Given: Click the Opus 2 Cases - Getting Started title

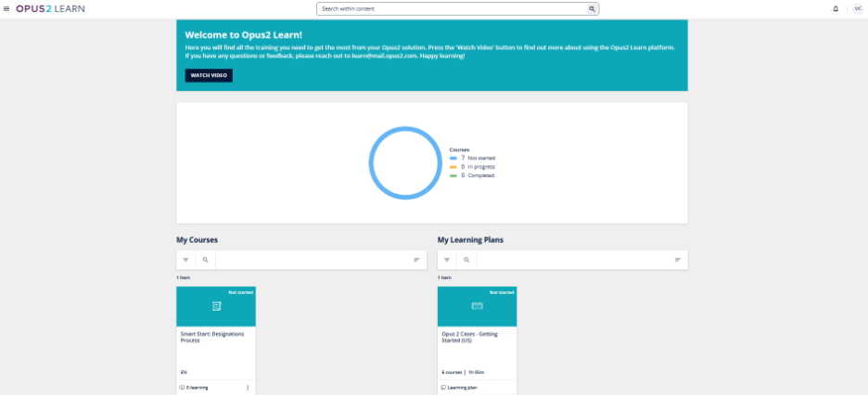Looking at the screenshot, I should [x=467, y=338].
